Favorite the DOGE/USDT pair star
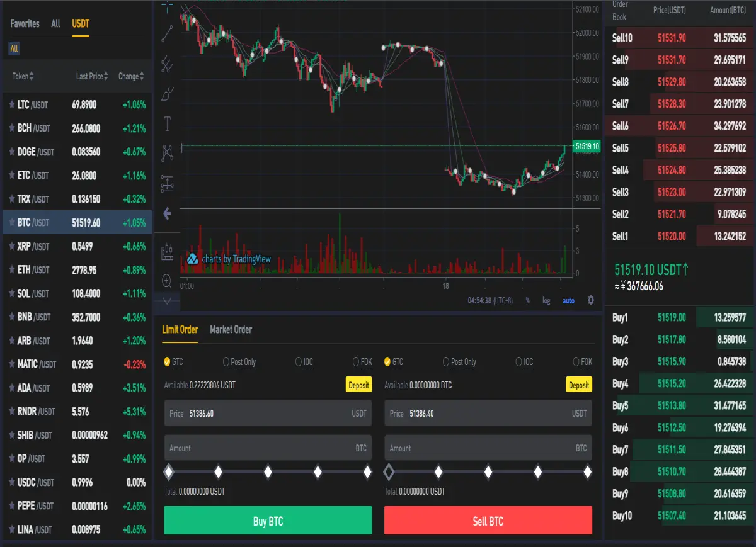This screenshot has width=756, height=547. 12,152
